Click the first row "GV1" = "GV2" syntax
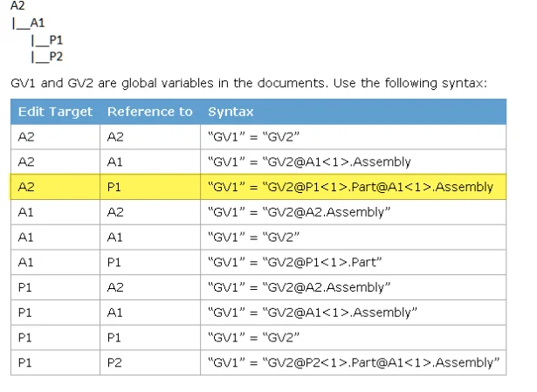537x392 pixels. pyautogui.click(x=253, y=137)
